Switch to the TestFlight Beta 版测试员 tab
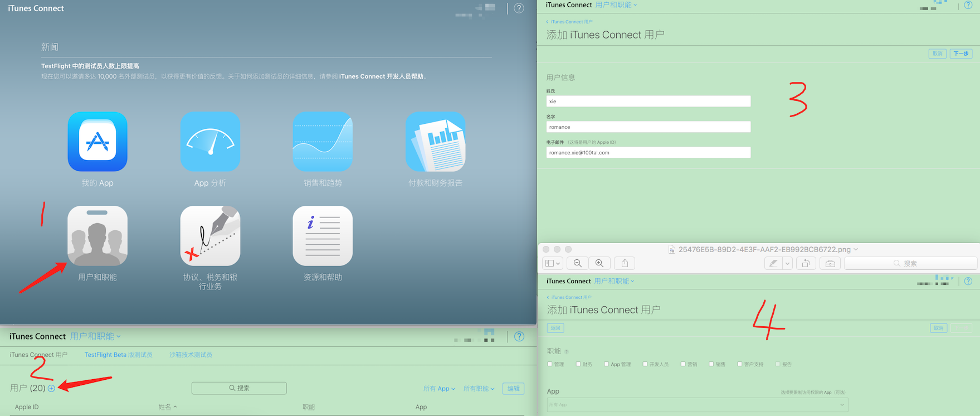This screenshot has height=416, width=980. pyautogui.click(x=118, y=355)
